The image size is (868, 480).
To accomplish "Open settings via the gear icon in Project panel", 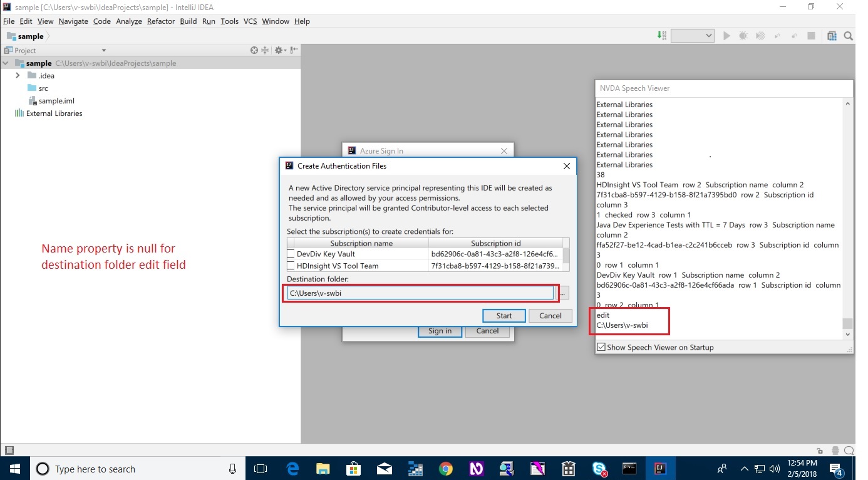I will click(279, 50).
